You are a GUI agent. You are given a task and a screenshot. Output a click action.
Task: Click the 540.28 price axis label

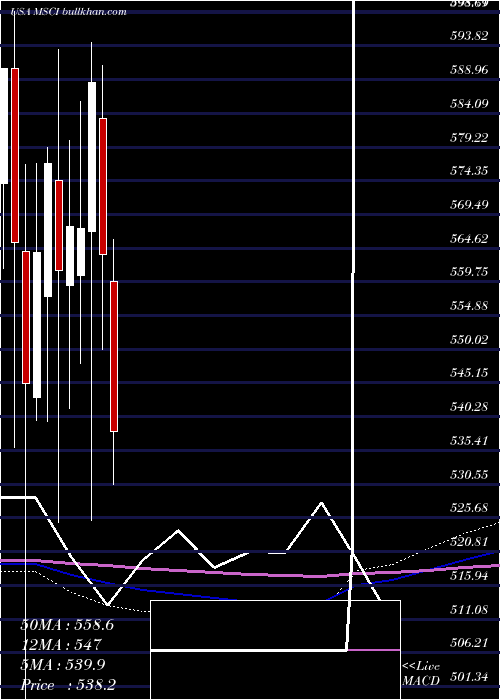coord(468,408)
